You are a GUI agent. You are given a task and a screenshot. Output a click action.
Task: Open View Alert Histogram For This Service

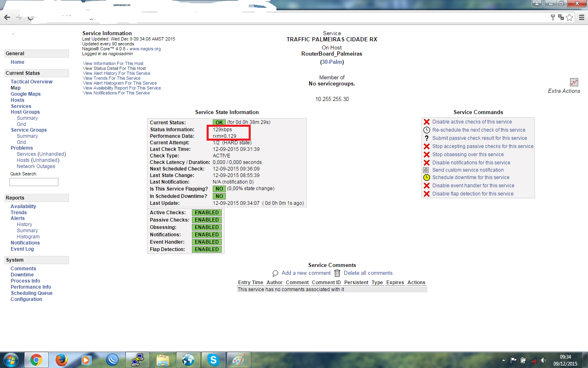(120, 83)
